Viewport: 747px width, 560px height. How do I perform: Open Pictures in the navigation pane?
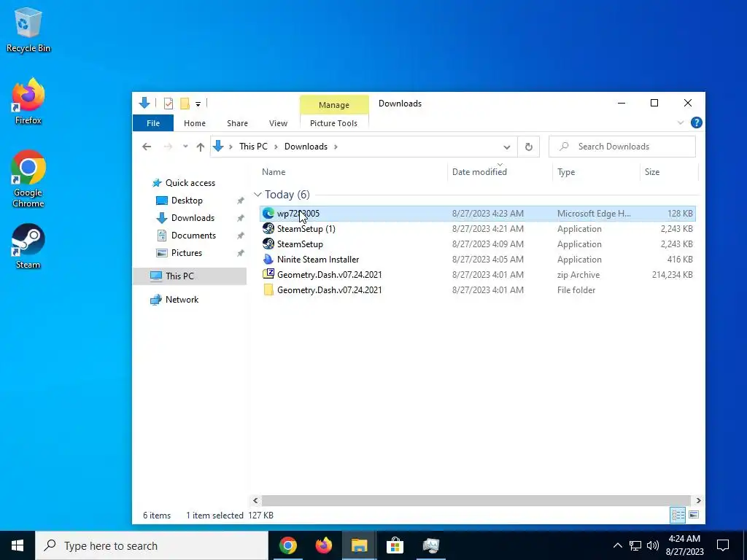coord(186,253)
